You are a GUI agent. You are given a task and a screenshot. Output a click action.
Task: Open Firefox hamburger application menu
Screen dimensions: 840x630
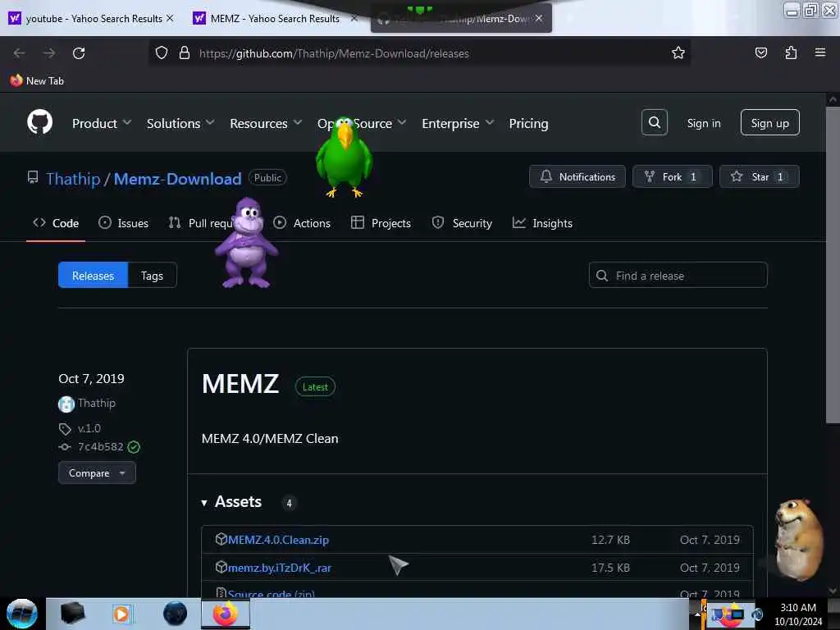point(820,52)
